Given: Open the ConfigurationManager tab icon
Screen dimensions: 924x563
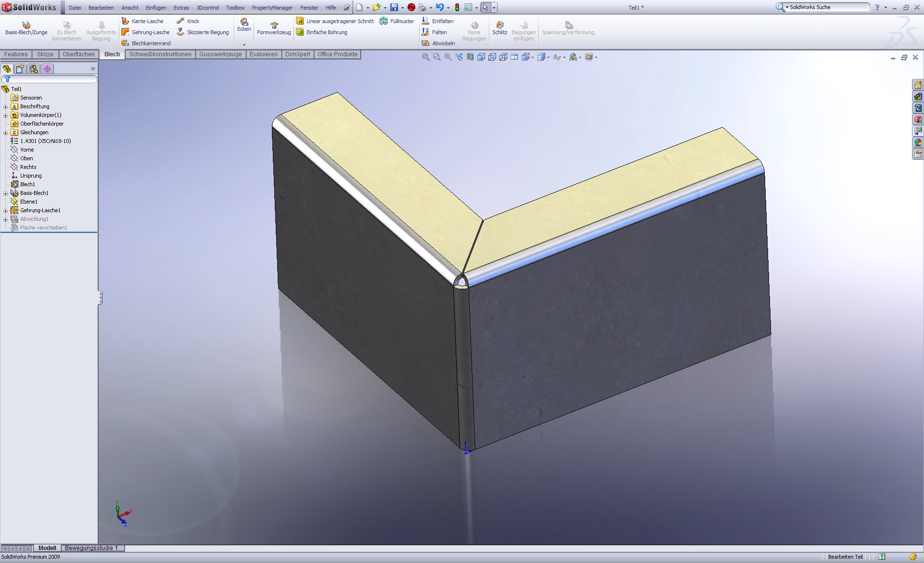Looking at the screenshot, I should point(34,69).
